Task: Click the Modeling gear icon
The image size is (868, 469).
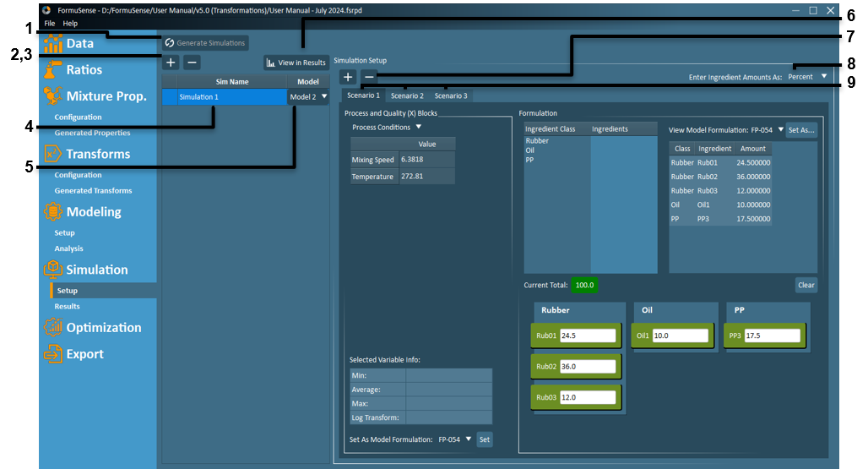Action: tap(53, 211)
